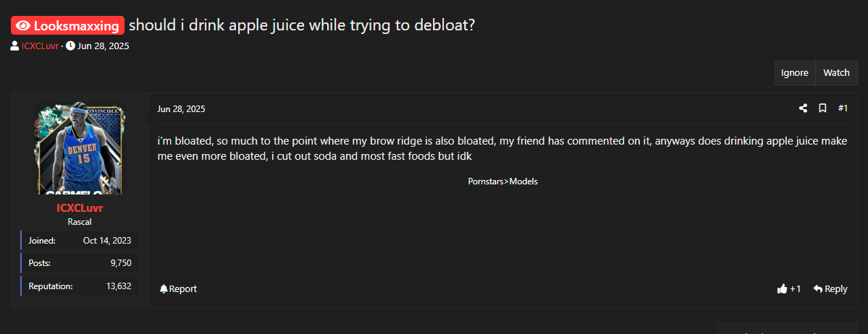This screenshot has width=868, height=334.
Task: Open the Denver jersey avatar image
Action: click(x=80, y=148)
